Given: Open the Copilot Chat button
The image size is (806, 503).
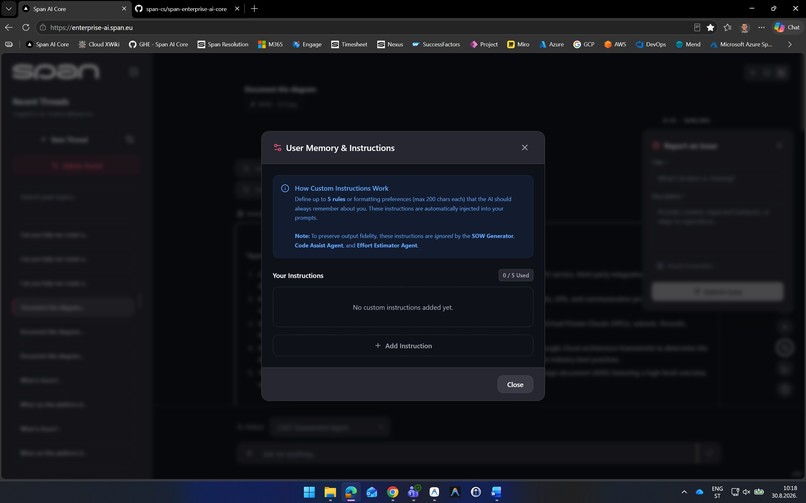Looking at the screenshot, I should click(x=787, y=27).
